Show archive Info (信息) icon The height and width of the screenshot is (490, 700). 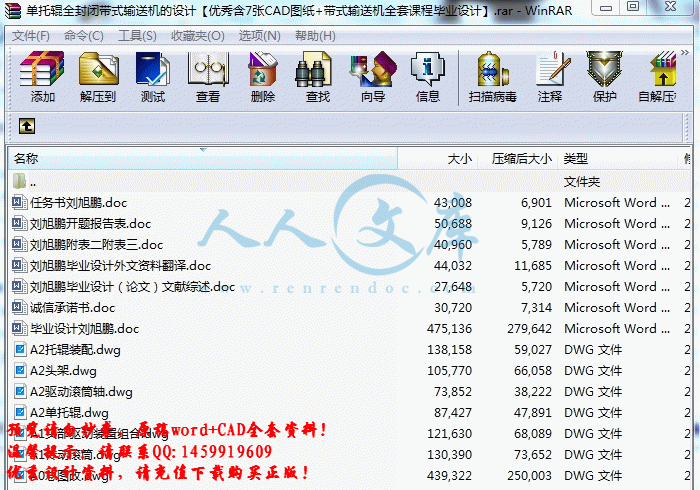point(428,77)
